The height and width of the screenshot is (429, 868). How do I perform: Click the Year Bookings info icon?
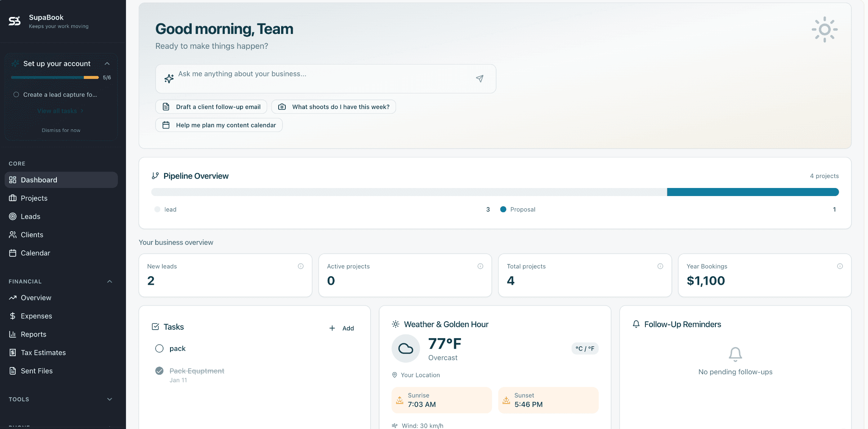pyautogui.click(x=840, y=266)
